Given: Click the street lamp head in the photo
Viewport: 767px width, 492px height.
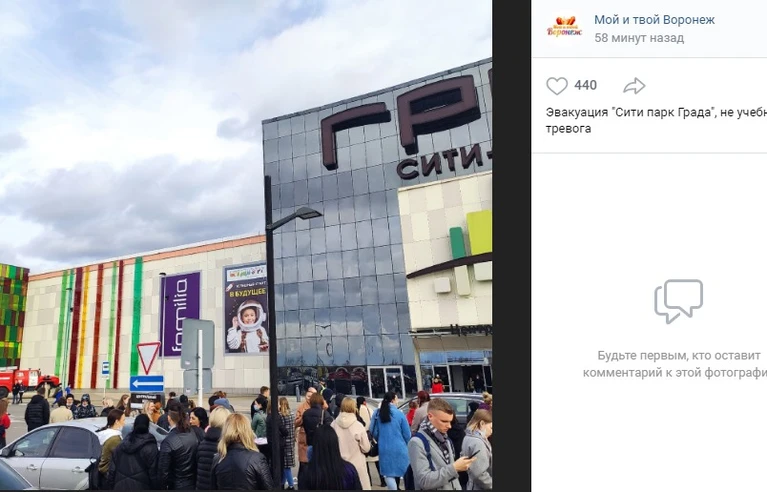Looking at the screenshot, I should tap(303, 214).
